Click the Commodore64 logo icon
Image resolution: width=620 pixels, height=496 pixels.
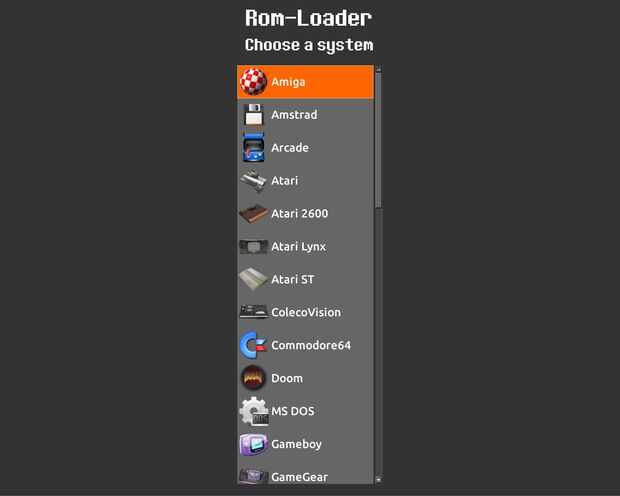coord(253,345)
